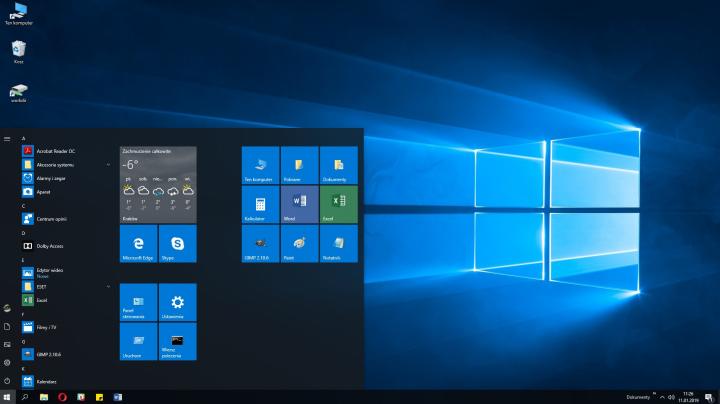Viewport: 720px width, 404px height.
Task: Close the Start menu with the Start button
Action: coord(7,397)
